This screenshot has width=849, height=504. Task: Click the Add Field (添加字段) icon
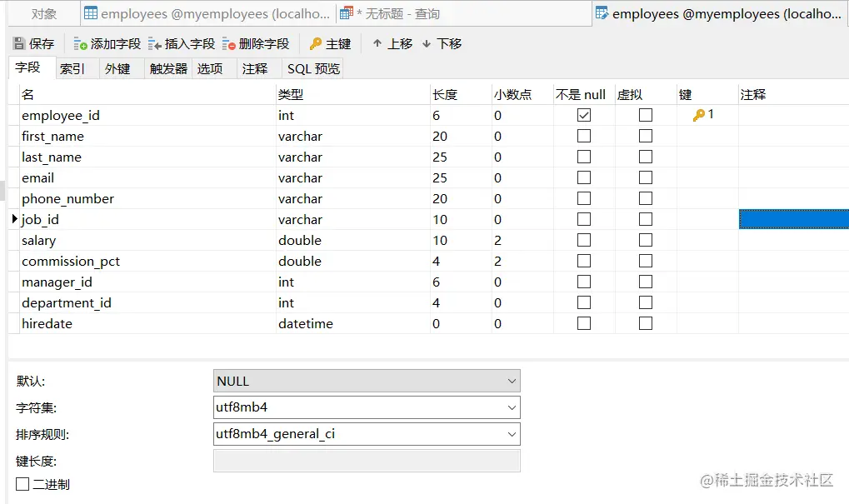80,44
